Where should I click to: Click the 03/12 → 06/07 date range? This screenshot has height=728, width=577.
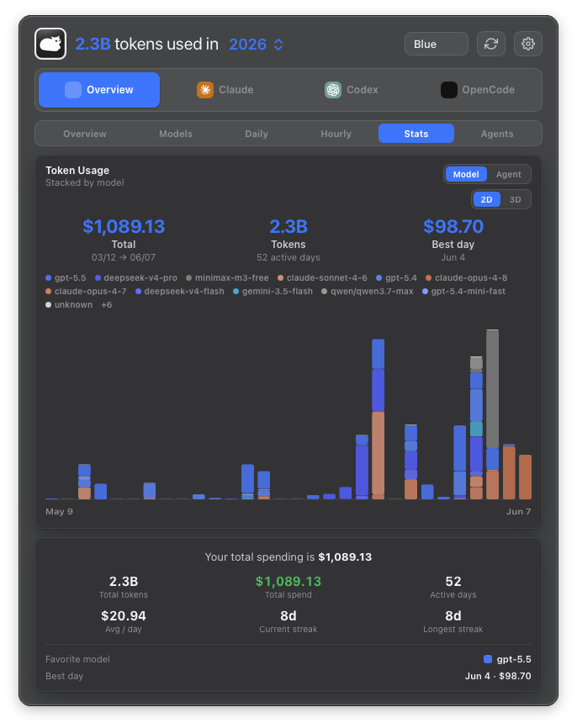(124, 257)
